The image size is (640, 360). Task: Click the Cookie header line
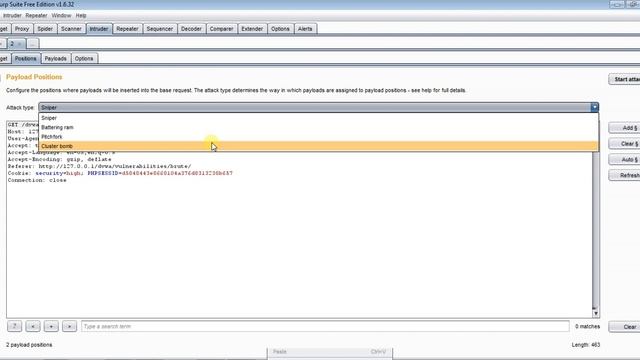click(x=120, y=173)
